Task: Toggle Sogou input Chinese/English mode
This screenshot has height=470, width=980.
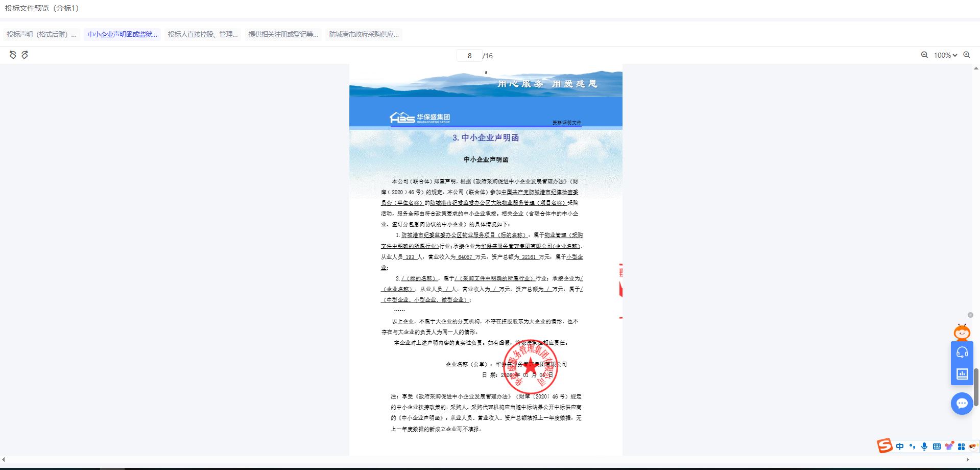Action: [900, 447]
